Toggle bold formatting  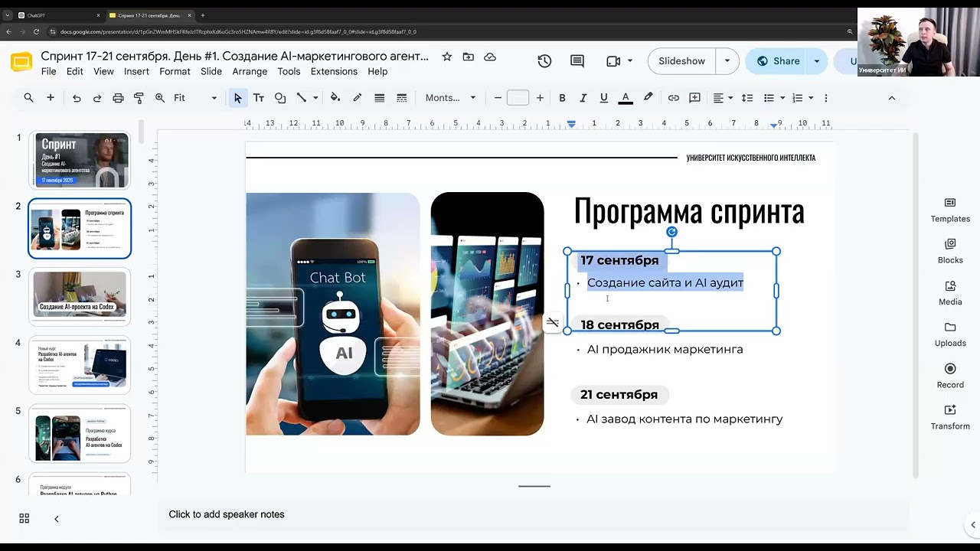[562, 98]
